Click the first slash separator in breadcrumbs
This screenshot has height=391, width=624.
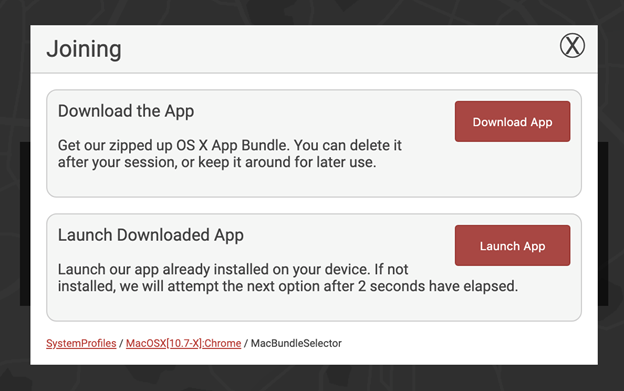click(121, 343)
